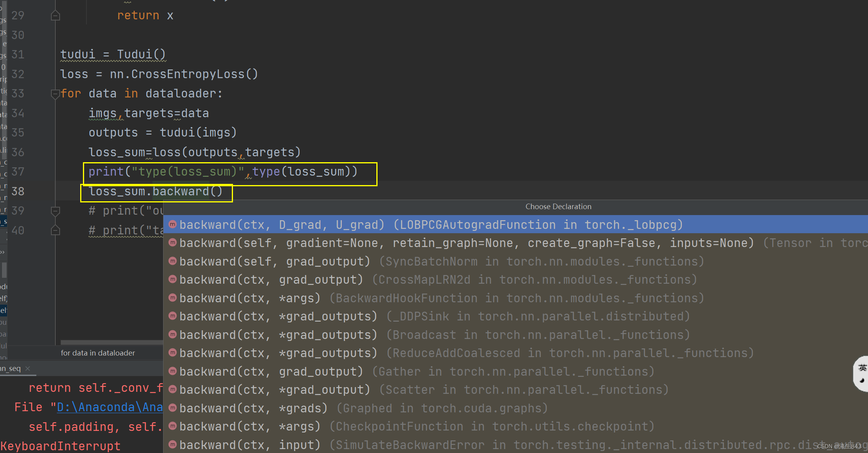
Task: Click the input method language indicator icon
Action: (x=862, y=373)
